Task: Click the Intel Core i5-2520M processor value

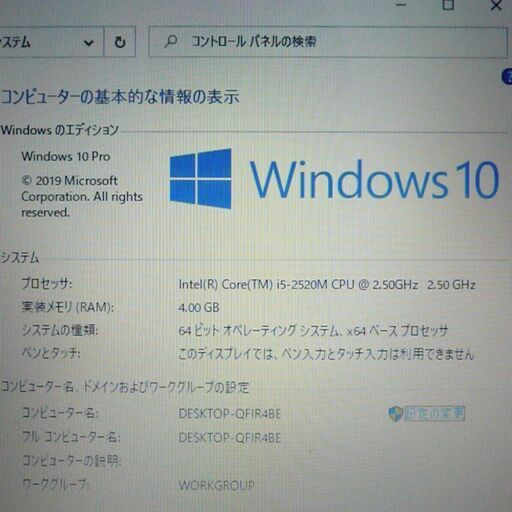Action: tap(327, 284)
